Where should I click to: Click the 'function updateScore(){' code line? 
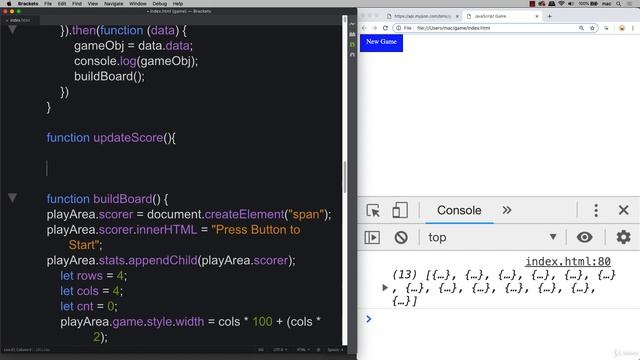click(x=111, y=138)
